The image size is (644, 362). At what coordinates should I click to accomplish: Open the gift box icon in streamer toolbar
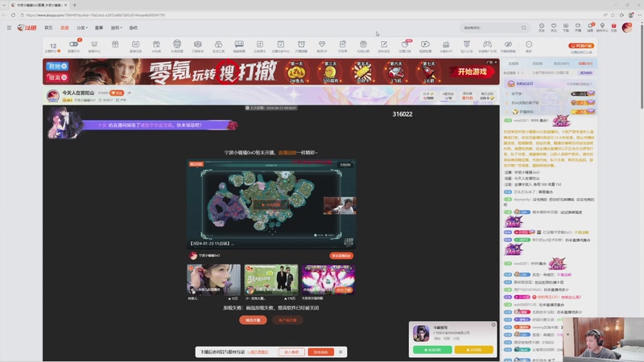pos(115,44)
